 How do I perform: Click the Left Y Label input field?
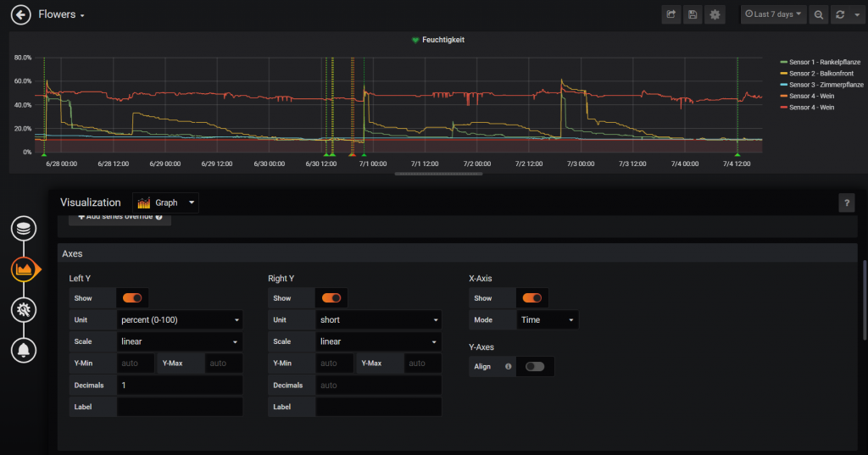pyautogui.click(x=180, y=407)
